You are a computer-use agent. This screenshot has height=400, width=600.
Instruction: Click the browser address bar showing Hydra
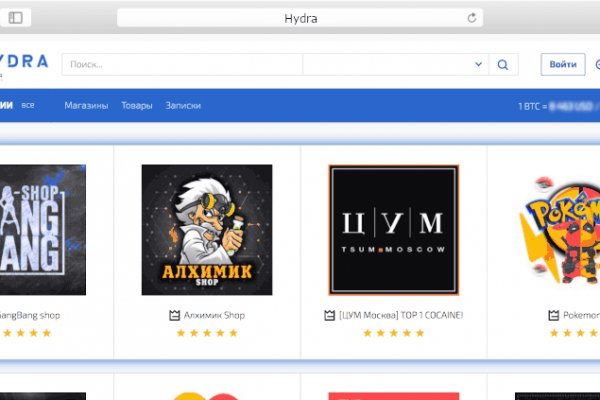pyautogui.click(x=300, y=18)
